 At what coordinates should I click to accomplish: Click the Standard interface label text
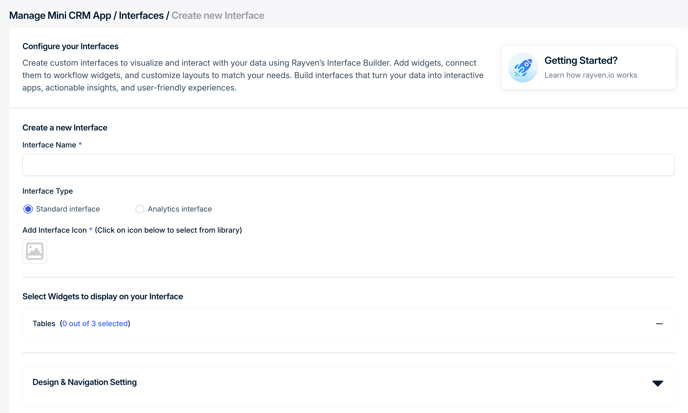[68, 209]
